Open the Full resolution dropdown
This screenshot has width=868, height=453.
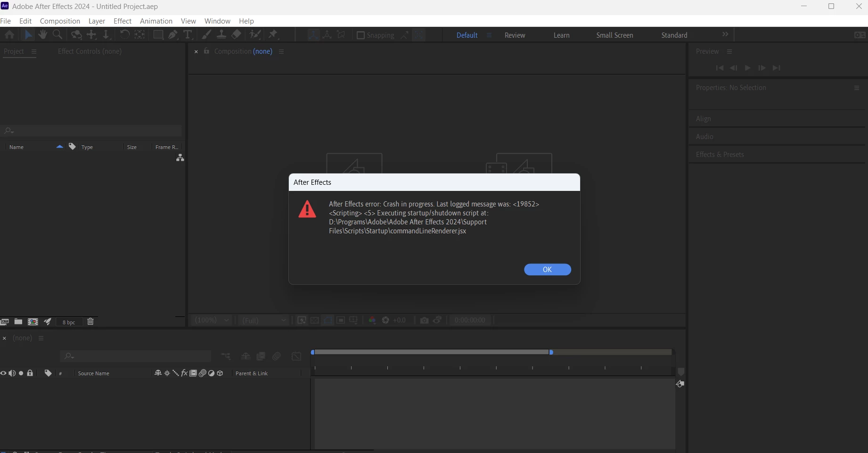(264, 320)
